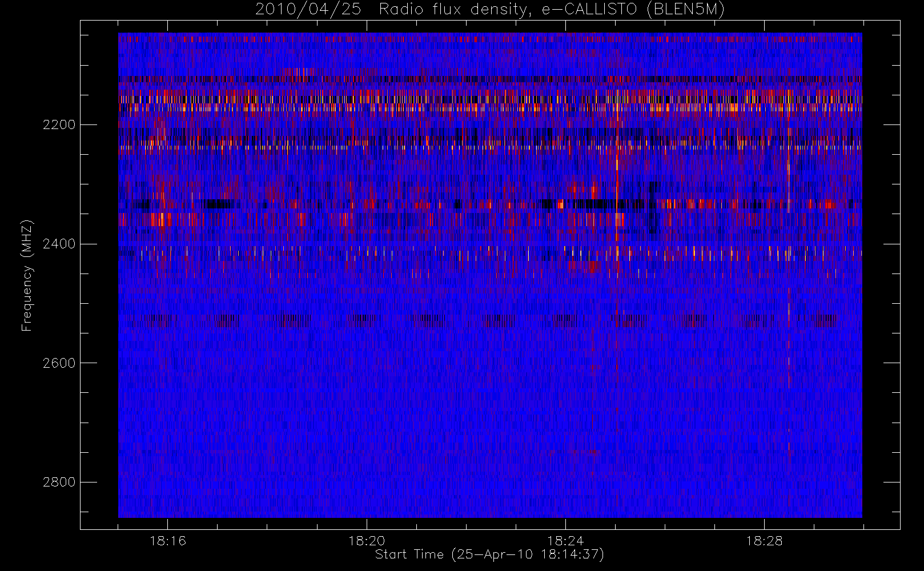Click the '2200' frequency axis label

[59, 125]
